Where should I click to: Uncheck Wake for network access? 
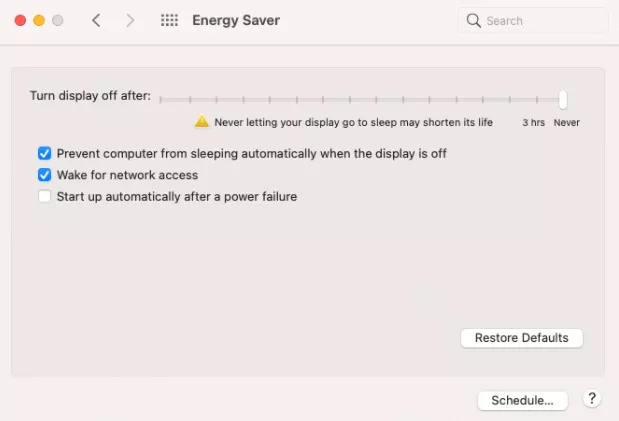click(x=44, y=175)
